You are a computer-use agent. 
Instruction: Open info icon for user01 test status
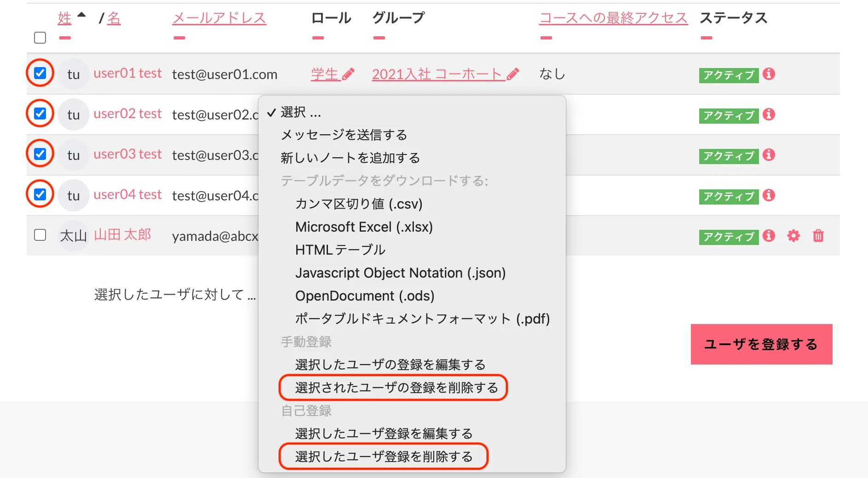(769, 74)
